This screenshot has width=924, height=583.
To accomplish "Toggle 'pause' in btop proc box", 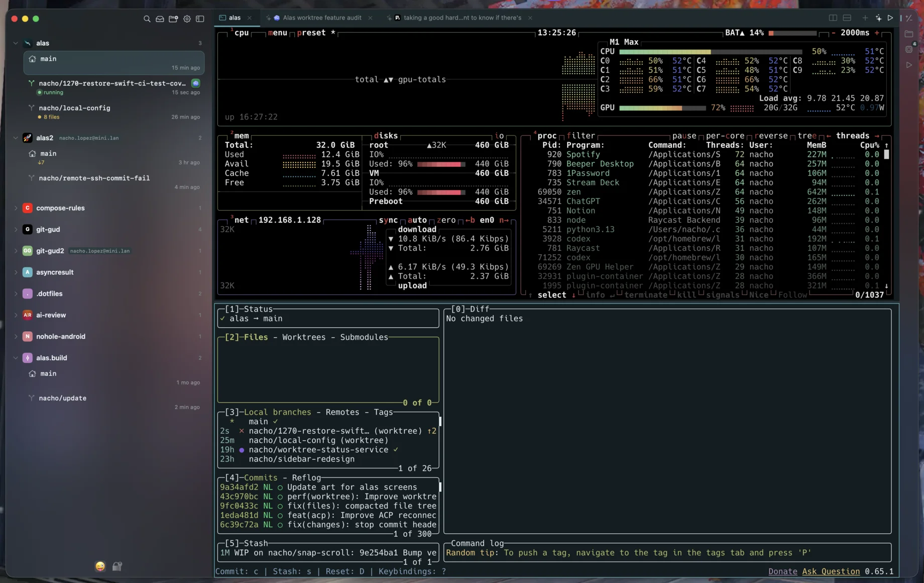I will pyautogui.click(x=684, y=136).
